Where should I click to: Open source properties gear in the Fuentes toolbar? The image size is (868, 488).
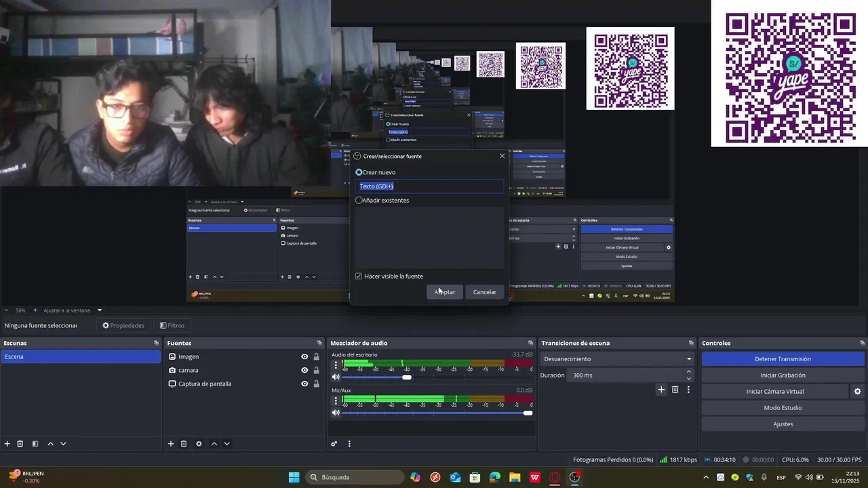coord(199,444)
